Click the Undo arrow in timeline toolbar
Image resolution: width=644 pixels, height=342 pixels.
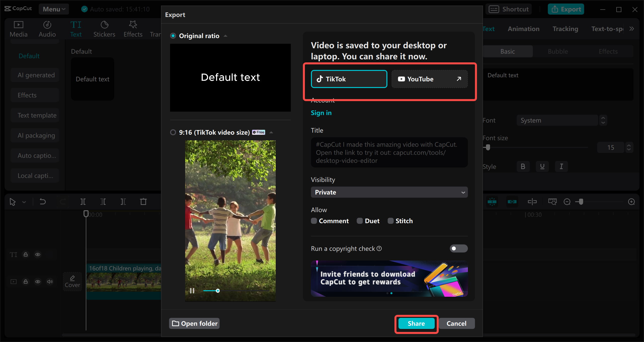coord(43,202)
